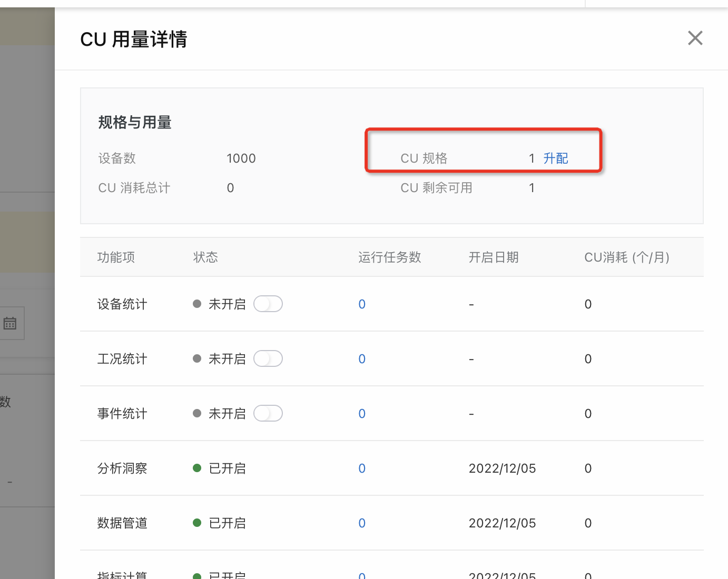Image resolution: width=728 pixels, height=579 pixels.
Task: Turn on the 工况统计 switch
Action: click(268, 359)
